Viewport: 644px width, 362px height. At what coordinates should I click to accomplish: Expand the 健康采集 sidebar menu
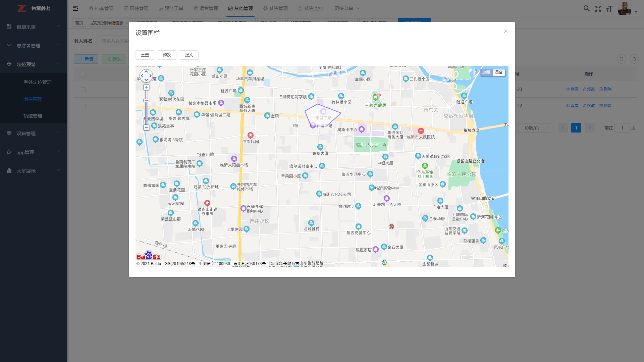tap(34, 27)
